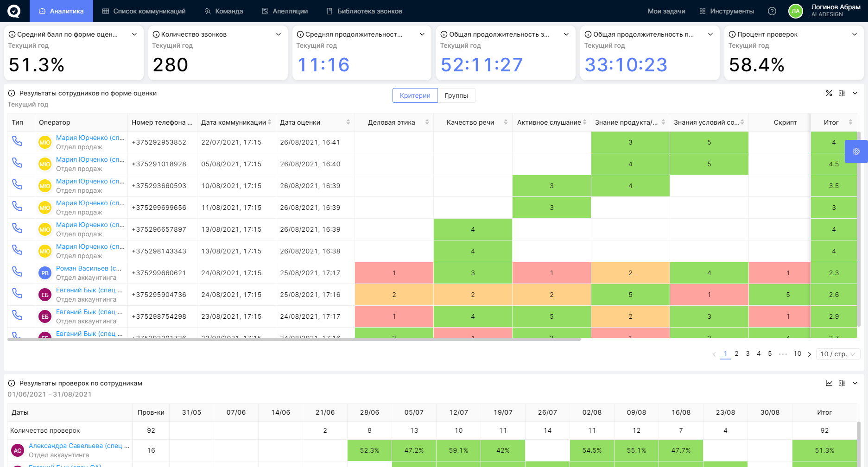Switch to Критерии view
The width and height of the screenshot is (868, 467).
415,95
